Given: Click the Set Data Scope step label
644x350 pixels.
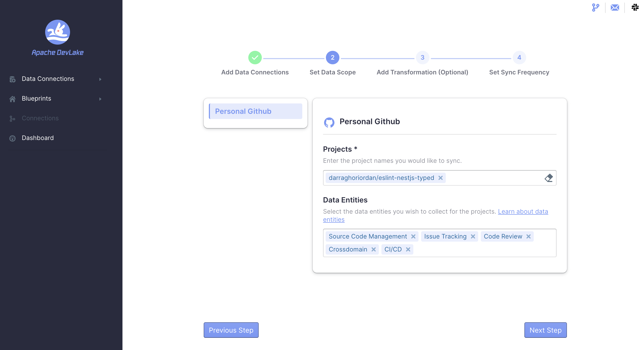Looking at the screenshot, I should 333,72.
